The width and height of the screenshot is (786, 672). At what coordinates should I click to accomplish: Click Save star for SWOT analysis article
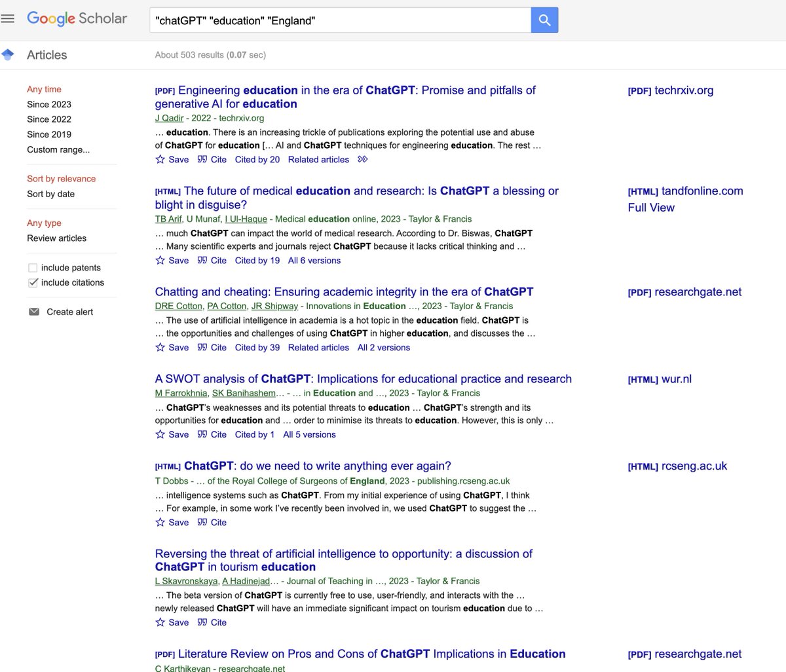160,434
